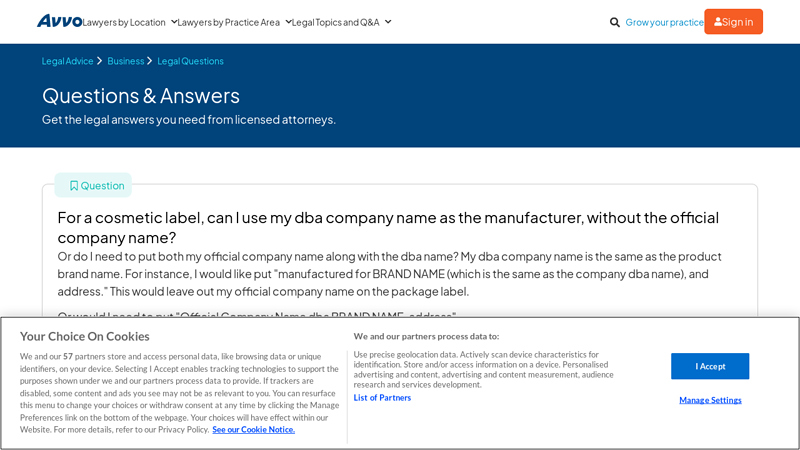800x450 pixels.
Task: Click 'We and our partners process data to:' text
Action: [x=427, y=336]
